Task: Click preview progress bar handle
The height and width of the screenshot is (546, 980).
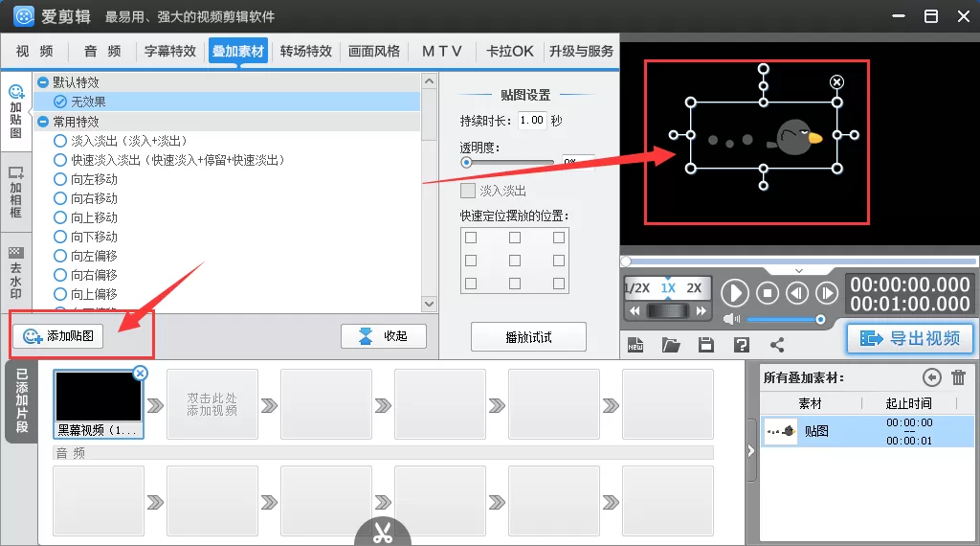Action: tap(626, 261)
